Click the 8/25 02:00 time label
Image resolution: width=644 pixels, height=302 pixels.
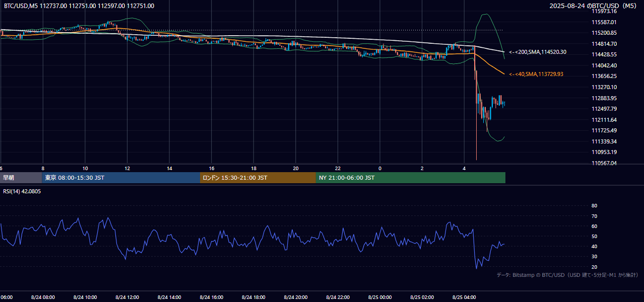click(x=422, y=297)
